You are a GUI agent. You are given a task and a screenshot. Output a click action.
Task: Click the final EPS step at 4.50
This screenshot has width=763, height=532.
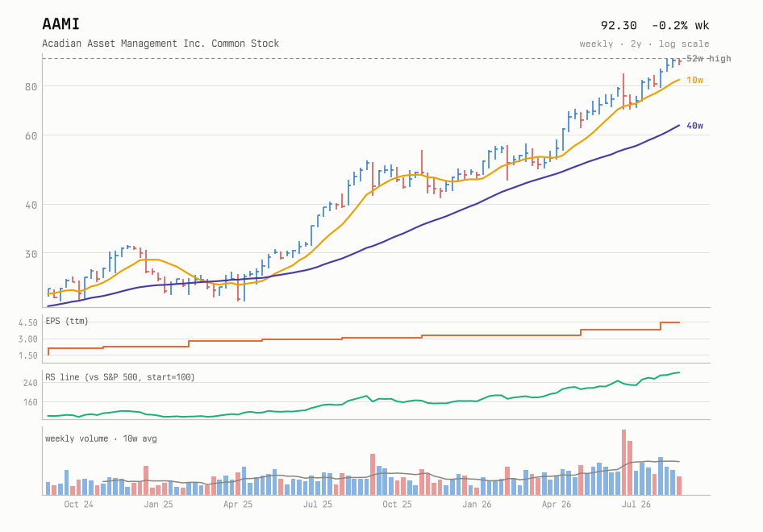(x=670, y=322)
